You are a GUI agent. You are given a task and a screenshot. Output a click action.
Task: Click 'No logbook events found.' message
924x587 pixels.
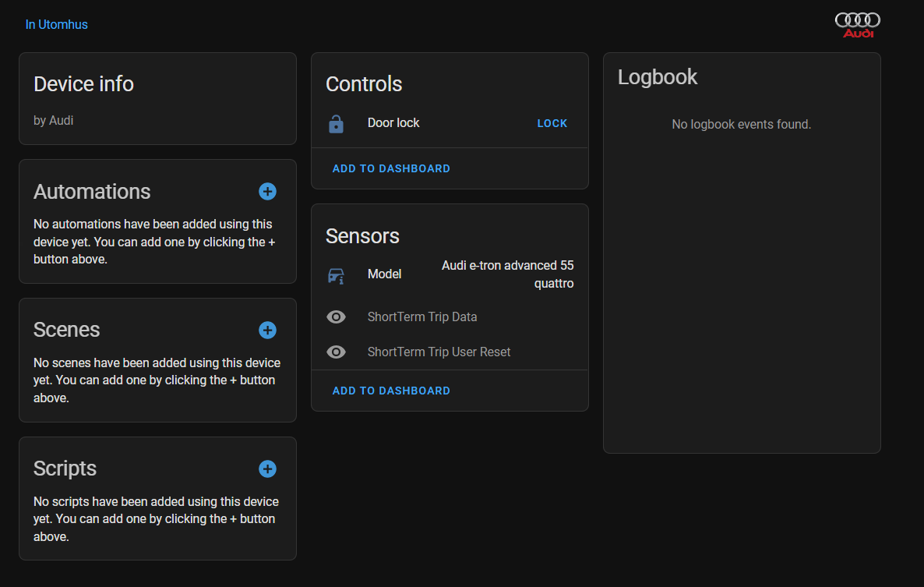pos(742,125)
